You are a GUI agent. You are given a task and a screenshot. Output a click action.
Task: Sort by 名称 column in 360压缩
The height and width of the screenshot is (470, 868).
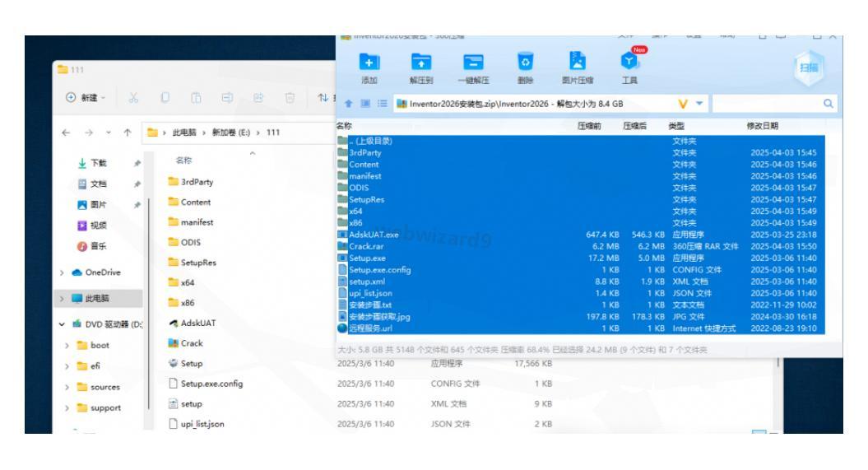pos(345,126)
